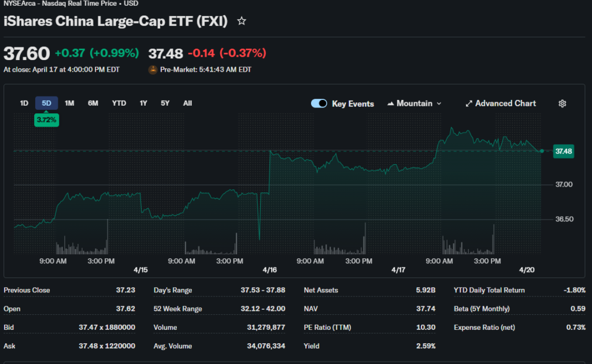This screenshot has width=592, height=364.
Task: Open the Advanced Chart text link
Action: [x=505, y=103]
